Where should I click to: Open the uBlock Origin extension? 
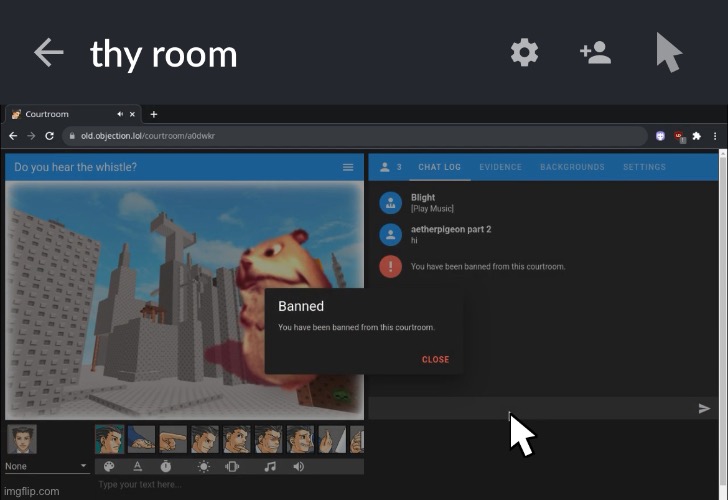(679, 136)
